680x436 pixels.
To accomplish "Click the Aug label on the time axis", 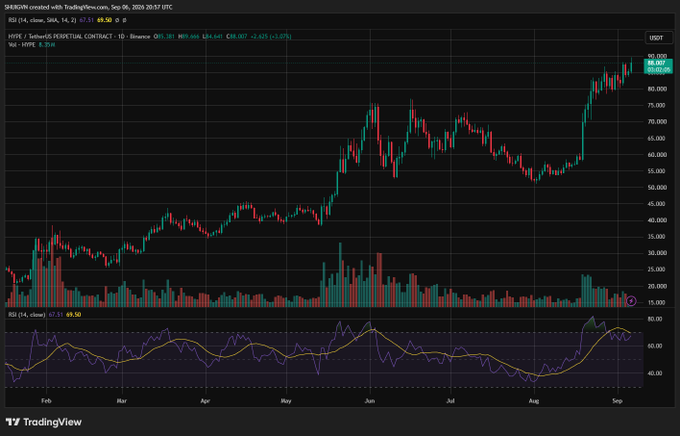I will [x=534, y=401].
